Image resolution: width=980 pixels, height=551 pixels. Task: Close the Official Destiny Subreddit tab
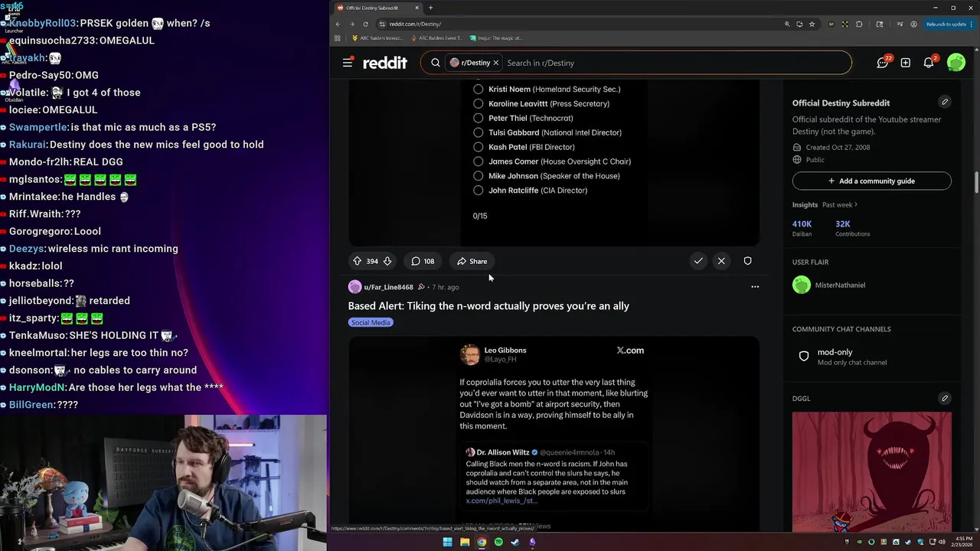click(417, 8)
